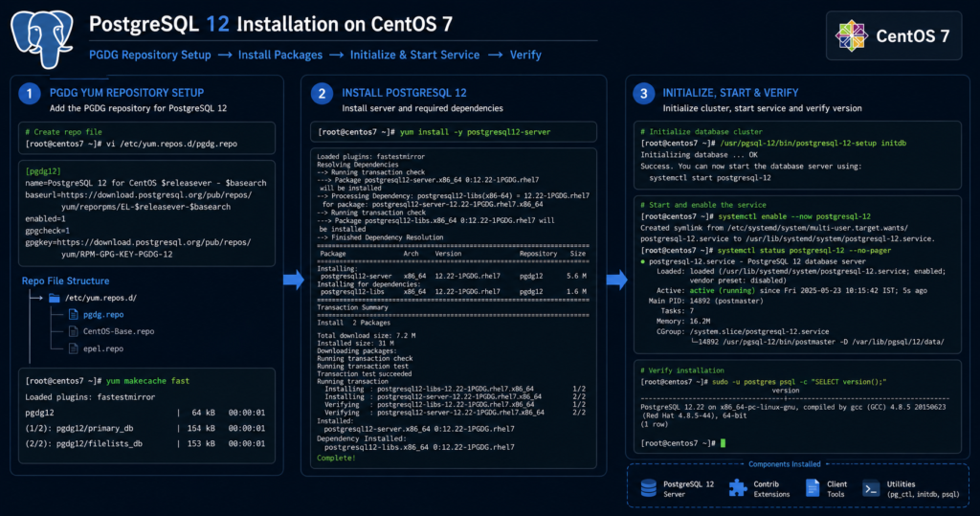Click the 'systemctl status postgresql-12 --no-pager' command
The image size is (980, 516).
point(804,250)
